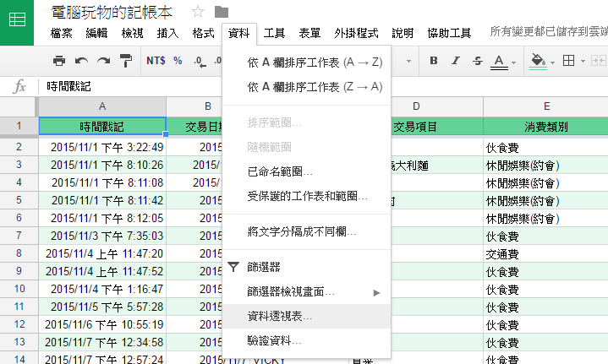Viewport: 608px width, 364px height.
Task: Open the fill color picker
Action: 538,61
